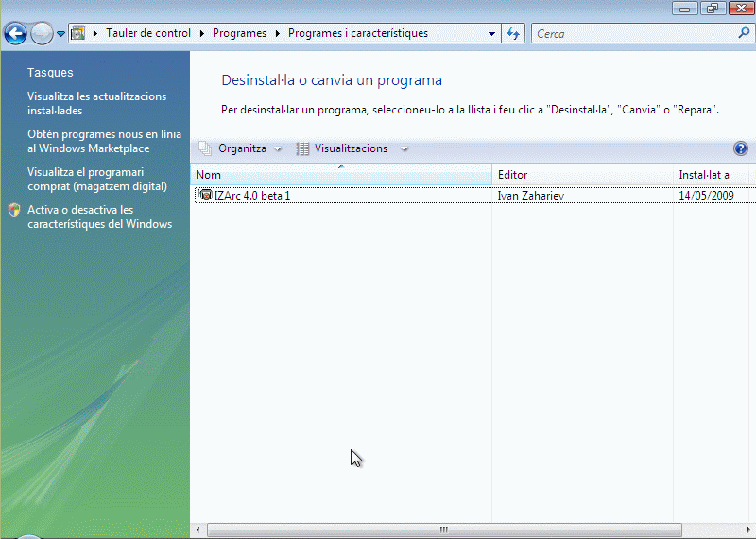Click the refresh button beside address bar
The width and height of the screenshot is (756, 539).
pyautogui.click(x=513, y=33)
